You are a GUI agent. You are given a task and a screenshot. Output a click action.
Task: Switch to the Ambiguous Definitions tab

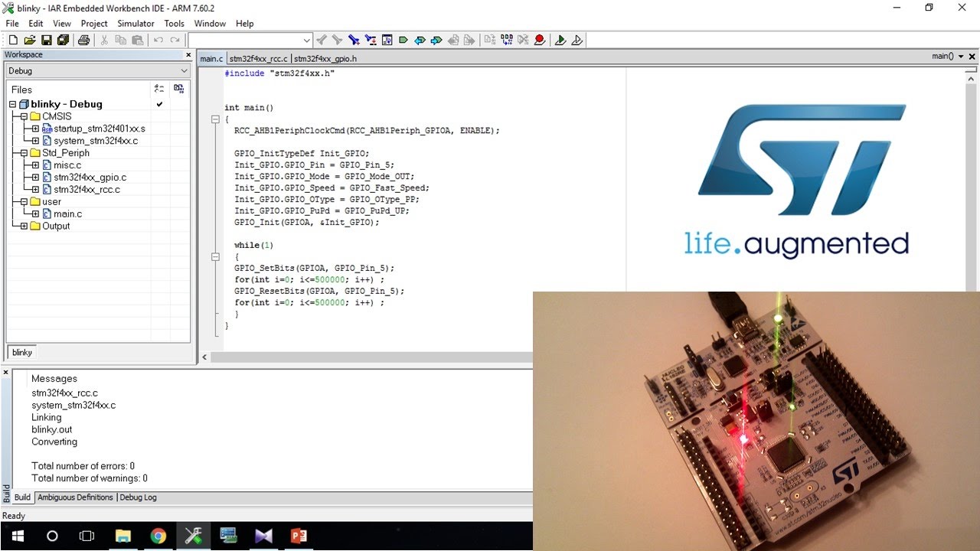click(x=75, y=497)
